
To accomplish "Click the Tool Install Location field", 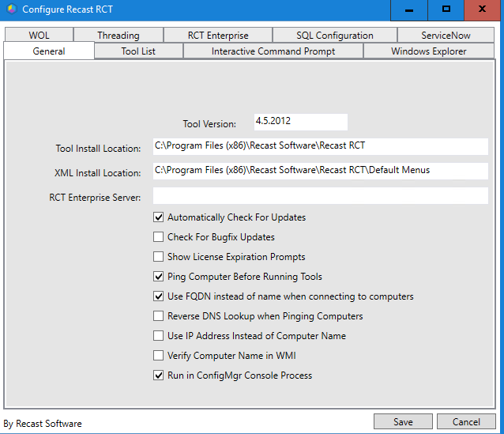I will (x=321, y=146).
